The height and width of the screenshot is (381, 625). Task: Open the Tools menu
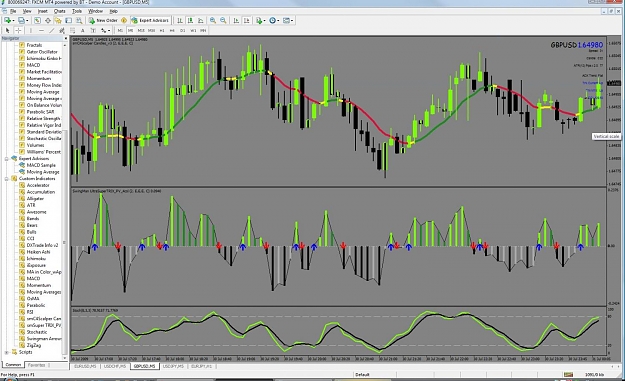77,11
